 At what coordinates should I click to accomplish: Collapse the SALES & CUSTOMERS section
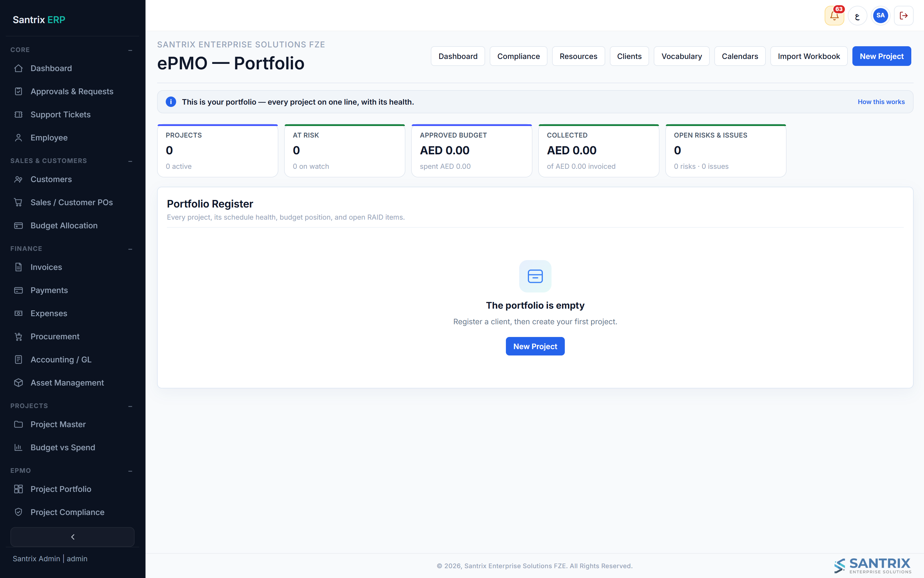coord(130,161)
